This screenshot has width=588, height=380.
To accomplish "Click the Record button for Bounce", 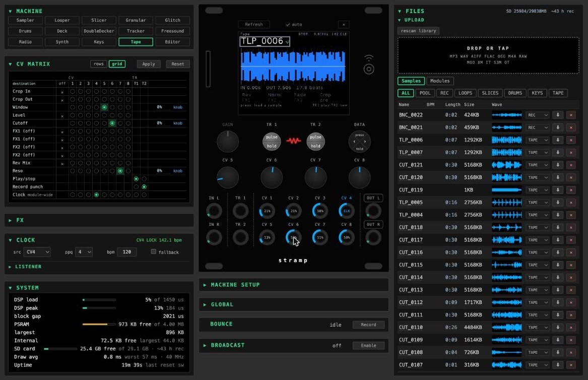I will (x=368, y=325).
